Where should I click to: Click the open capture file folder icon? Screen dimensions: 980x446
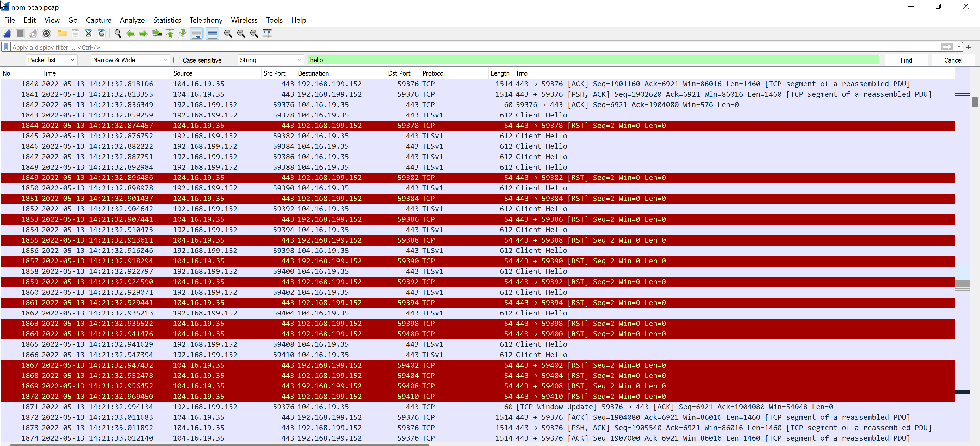point(63,34)
